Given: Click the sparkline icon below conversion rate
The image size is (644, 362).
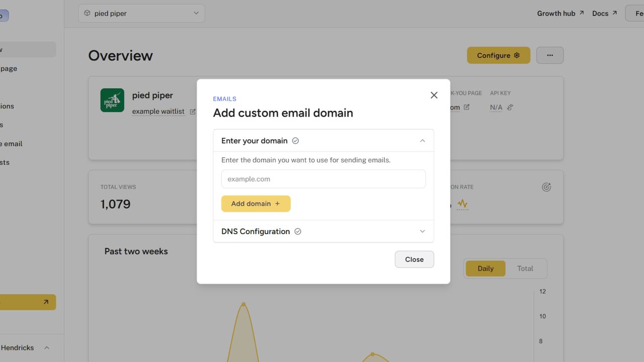Looking at the screenshot, I should (462, 205).
